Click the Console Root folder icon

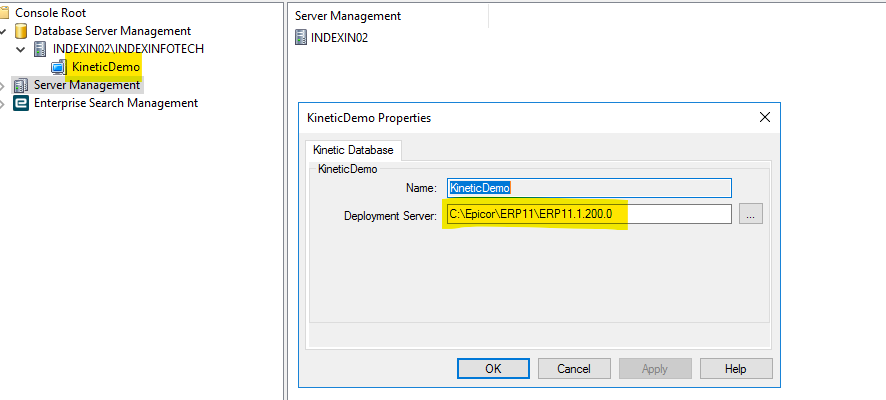pos(4,12)
